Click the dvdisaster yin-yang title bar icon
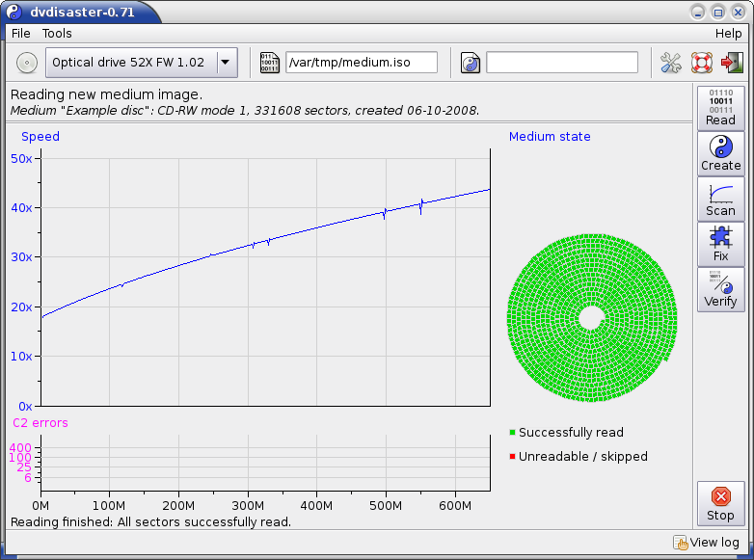Image resolution: width=754 pixels, height=560 pixels. pos(14,12)
